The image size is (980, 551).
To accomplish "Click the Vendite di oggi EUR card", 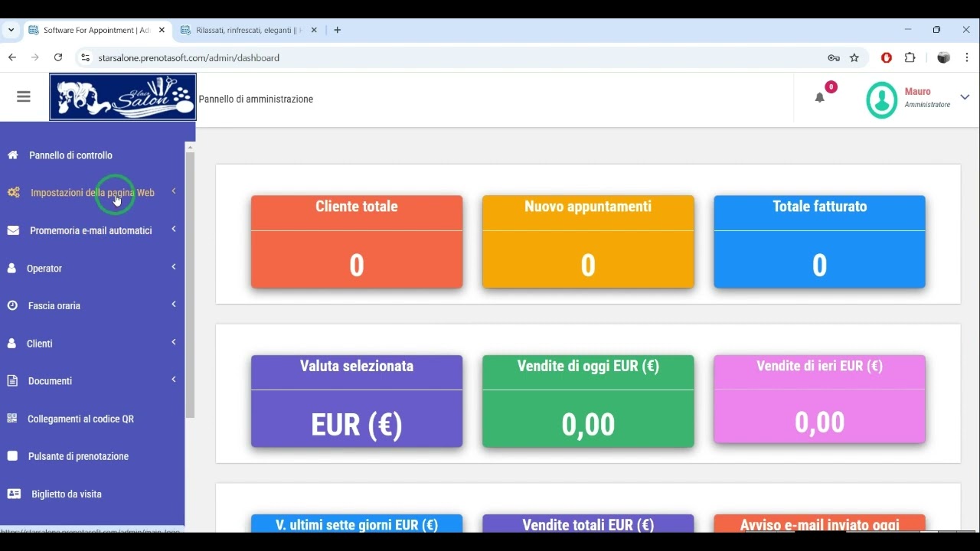I will point(588,401).
